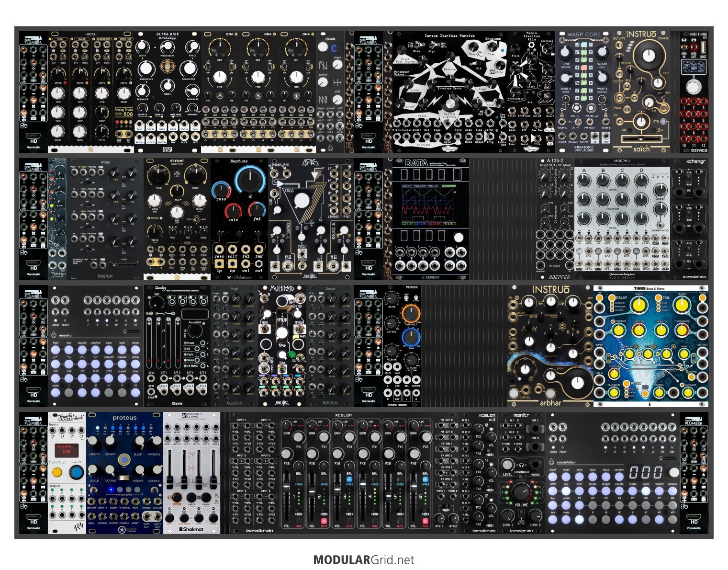Click the blue encoder on Pamela's PRO Workout
Screen dimensions: 728x570
coord(76,472)
